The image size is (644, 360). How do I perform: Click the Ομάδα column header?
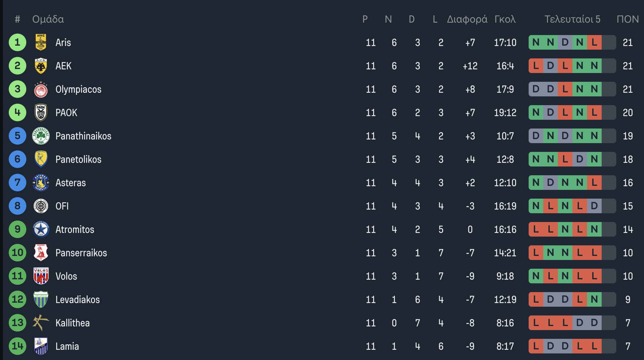point(48,19)
